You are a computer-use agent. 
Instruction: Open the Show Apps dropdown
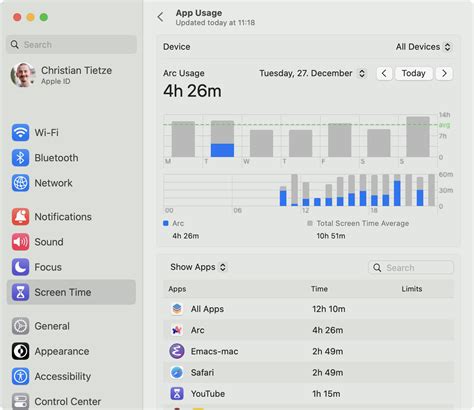point(198,267)
